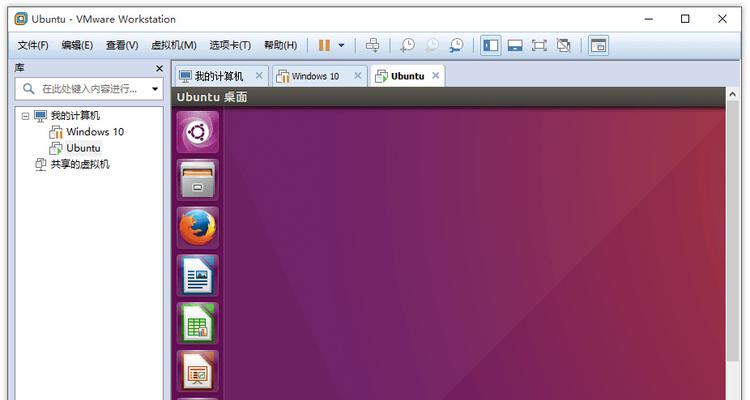The height and width of the screenshot is (400, 750).
Task: Toggle the library sidebar view icon
Action: coord(491,45)
